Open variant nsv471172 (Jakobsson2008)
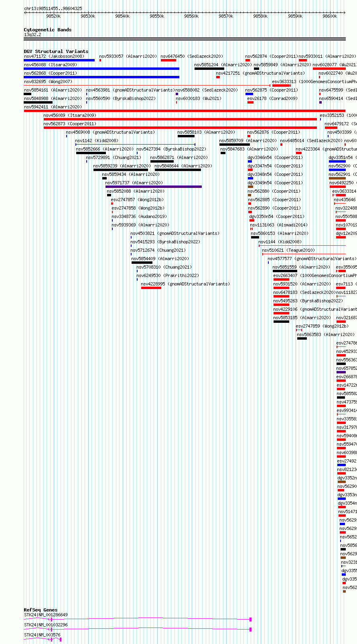Screen dimensions: 357x644 54,56
